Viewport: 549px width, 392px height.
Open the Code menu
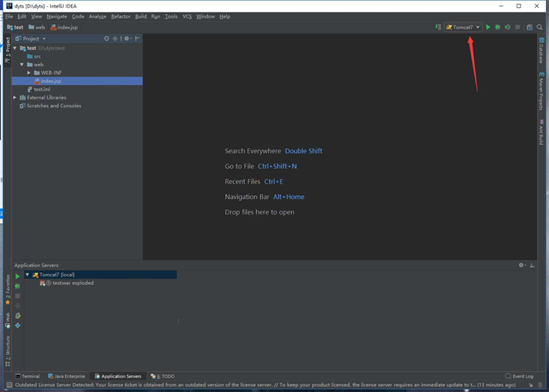[x=78, y=16]
